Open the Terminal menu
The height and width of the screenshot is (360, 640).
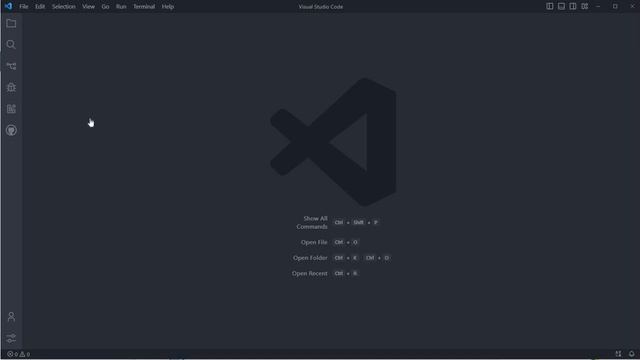coord(144,7)
